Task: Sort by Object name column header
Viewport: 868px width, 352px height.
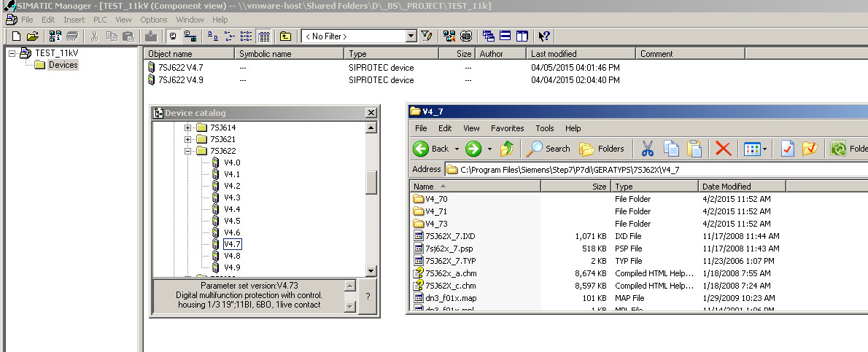Action: tap(189, 54)
